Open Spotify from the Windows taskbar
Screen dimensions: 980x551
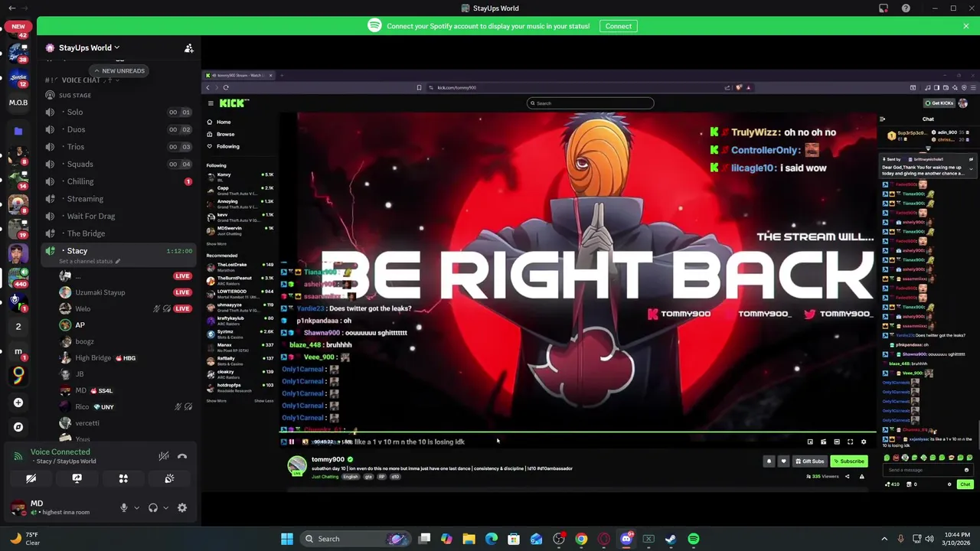[x=693, y=539]
